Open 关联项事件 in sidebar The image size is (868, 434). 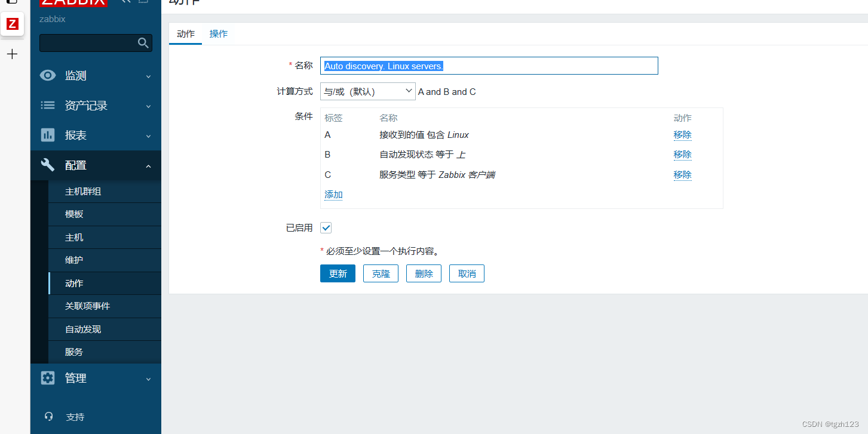point(105,306)
